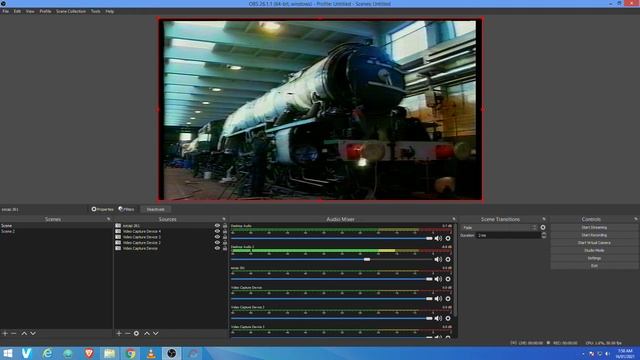The width and height of the screenshot is (640, 360).
Task: Undock the Scene Transitions panel icon
Action: pyautogui.click(x=544, y=219)
